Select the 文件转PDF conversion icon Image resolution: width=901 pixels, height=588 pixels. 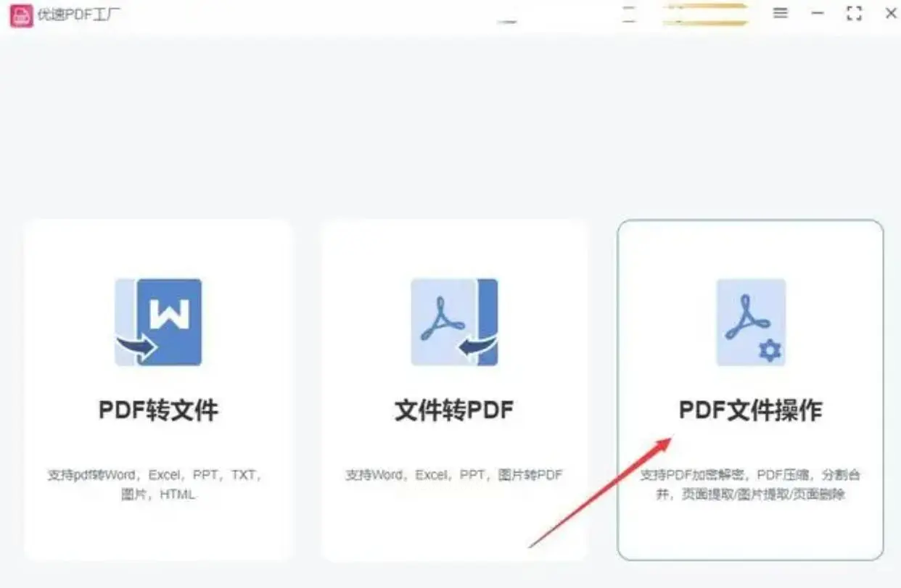point(455,322)
